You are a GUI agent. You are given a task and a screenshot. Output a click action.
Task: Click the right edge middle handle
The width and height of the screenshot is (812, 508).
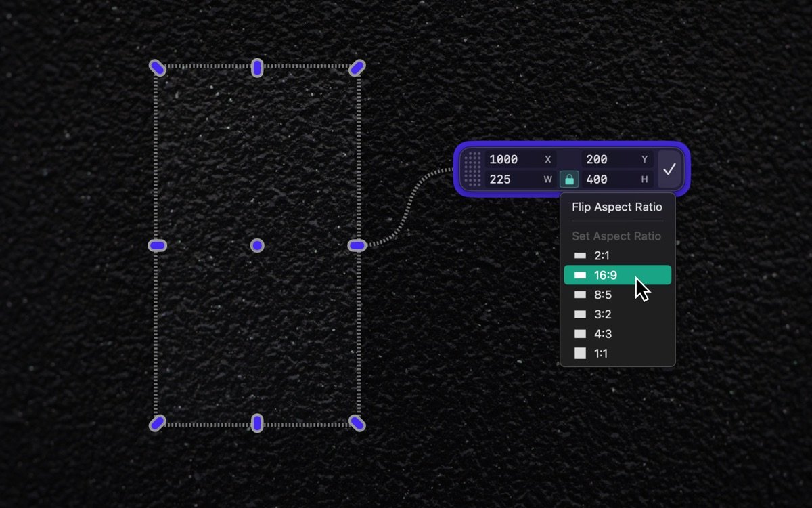357,245
